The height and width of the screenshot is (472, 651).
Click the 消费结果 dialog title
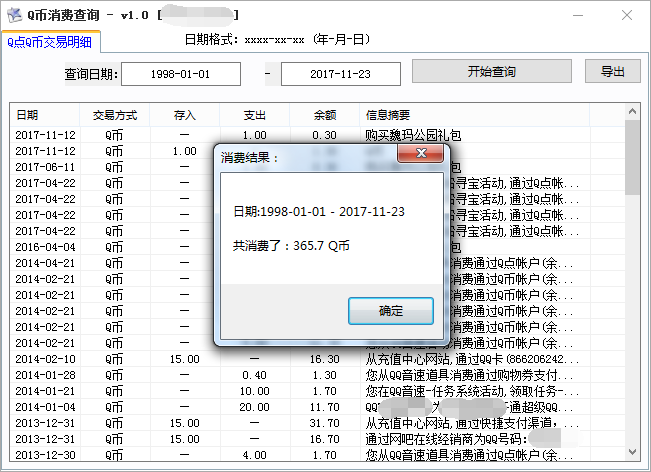point(249,158)
